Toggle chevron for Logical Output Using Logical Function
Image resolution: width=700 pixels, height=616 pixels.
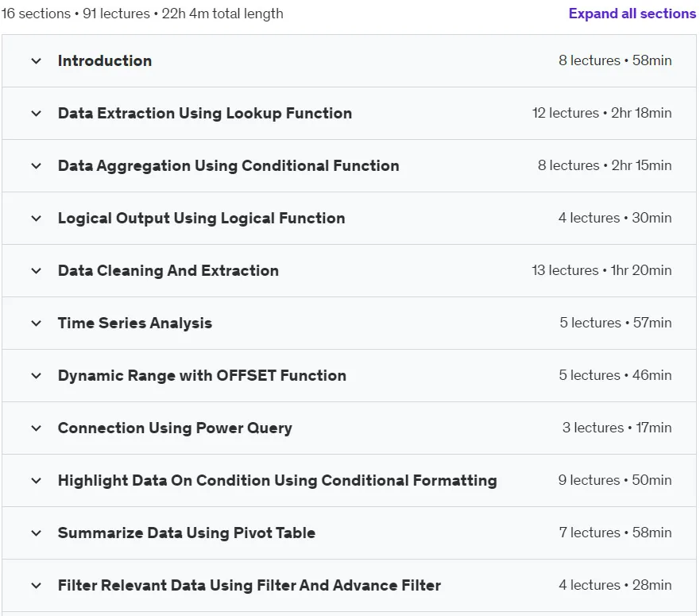click(37, 219)
